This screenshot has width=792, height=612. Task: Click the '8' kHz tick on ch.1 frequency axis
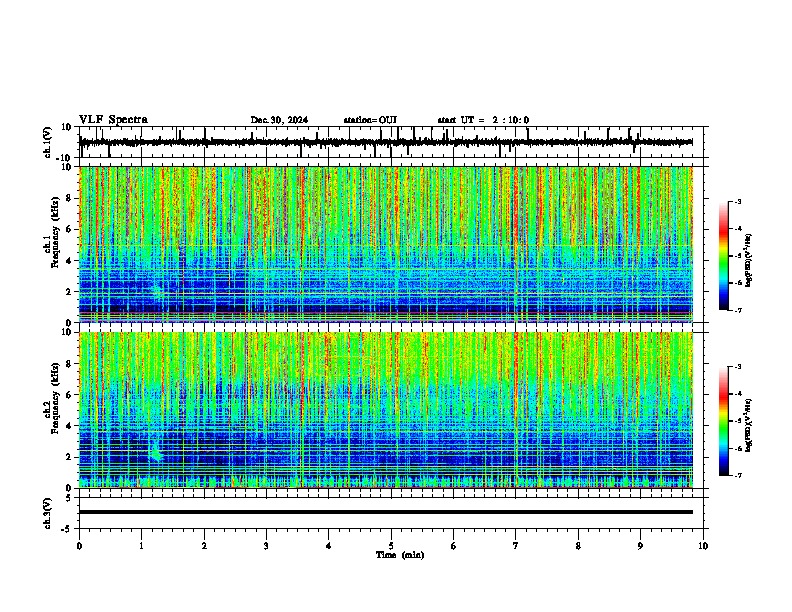[70, 198]
